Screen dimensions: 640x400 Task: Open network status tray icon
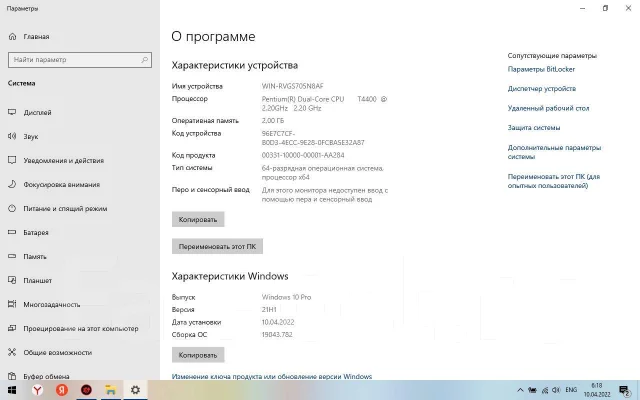coord(544,390)
